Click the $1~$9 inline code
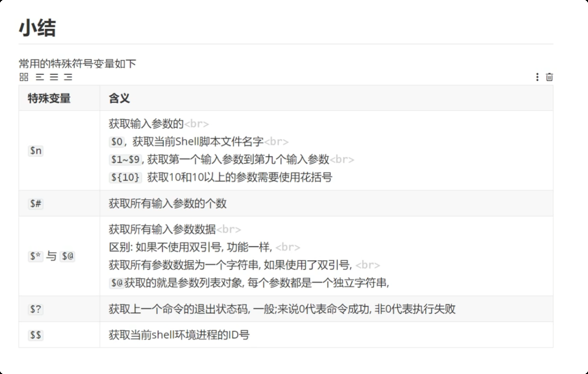Image resolution: width=588 pixels, height=374 pixels. click(125, 159)
